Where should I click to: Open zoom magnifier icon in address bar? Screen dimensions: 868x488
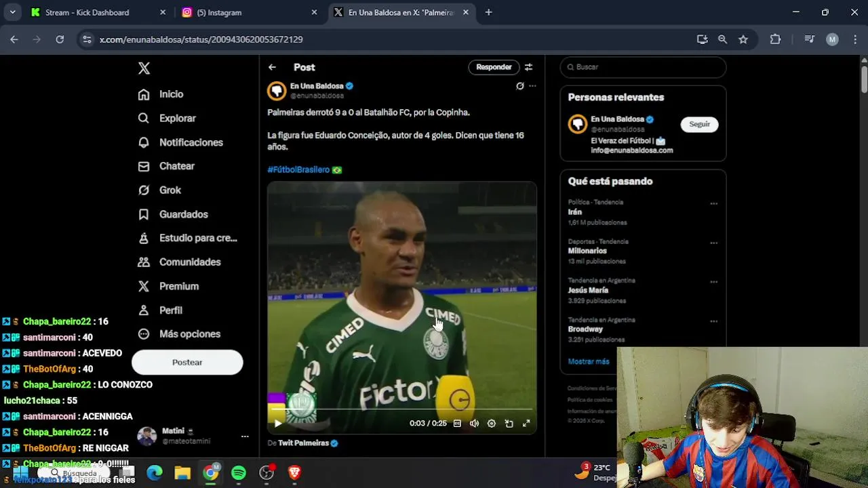pyautogui.click(x=723, y=39)
